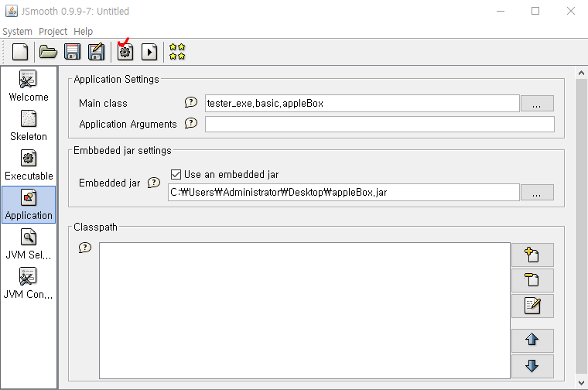Open the Welcome panel
Image resolution: width=588 pixels, height=390 pixels.
[x=29, y=86]
